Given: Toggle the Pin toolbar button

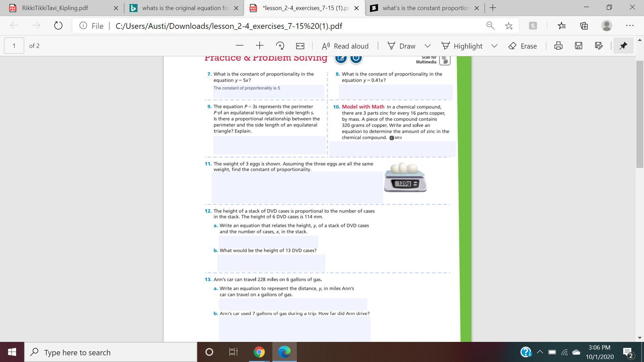Looking at the screenshot, I should click(x=623, y=46).
